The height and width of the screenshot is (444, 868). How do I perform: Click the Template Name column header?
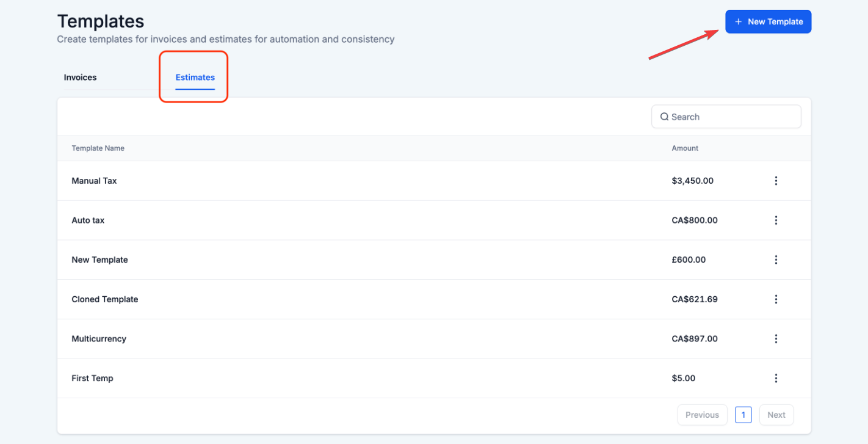click(98, 148)
